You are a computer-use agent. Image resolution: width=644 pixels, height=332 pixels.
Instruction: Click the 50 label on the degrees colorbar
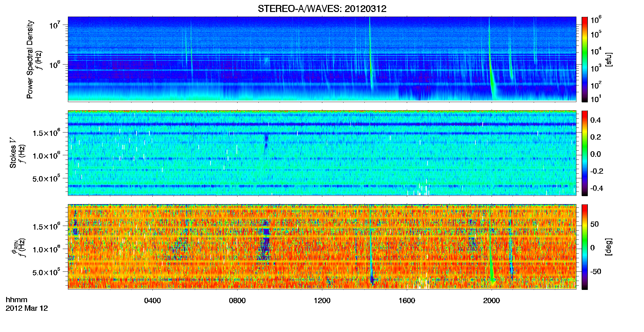pos(595,224)
